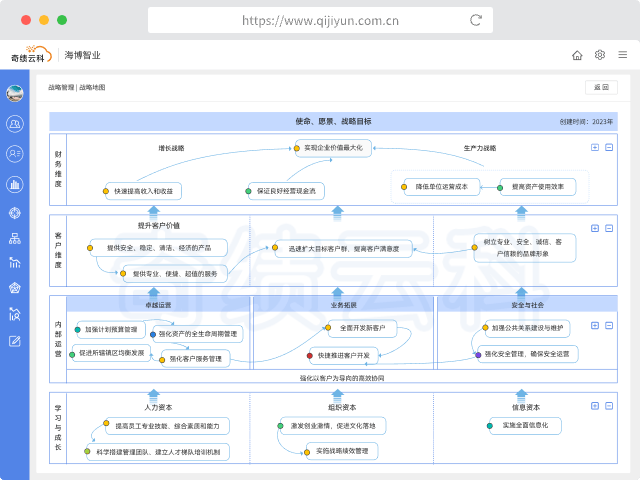The image size is (640, 480).
Task: Click the user avatar in sidebar
Action: [x=15, y=94]
